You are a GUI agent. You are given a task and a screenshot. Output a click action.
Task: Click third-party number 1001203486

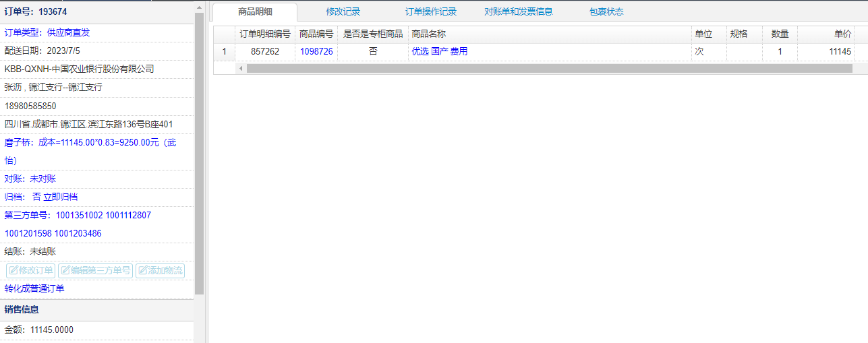pyautogui.click(x=78, y=233)
